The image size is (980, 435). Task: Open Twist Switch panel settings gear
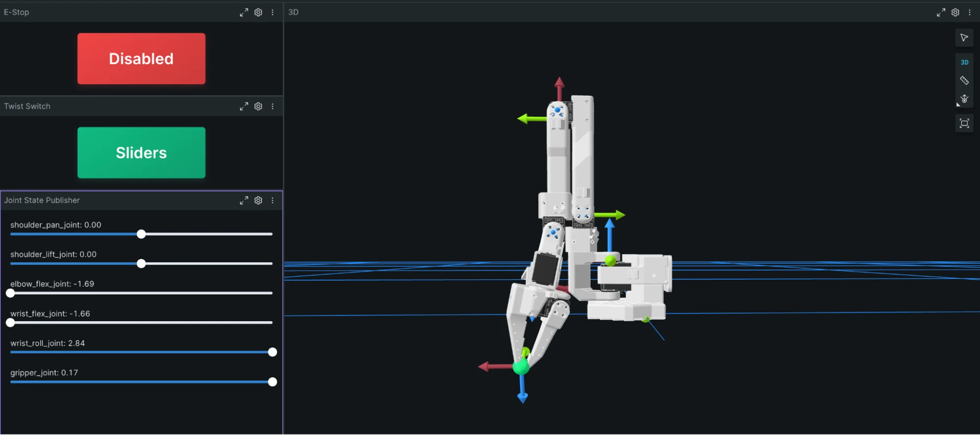pos(258,106)
